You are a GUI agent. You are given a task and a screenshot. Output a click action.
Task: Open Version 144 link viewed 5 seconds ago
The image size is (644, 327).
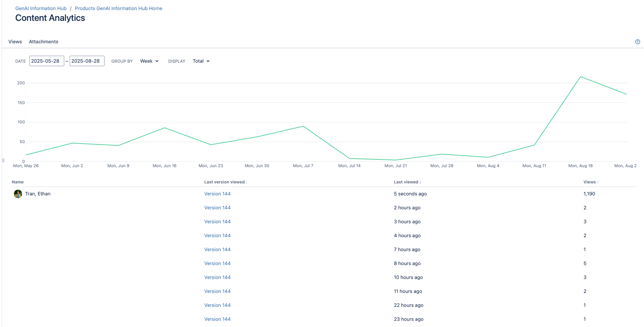click(218, 194)
